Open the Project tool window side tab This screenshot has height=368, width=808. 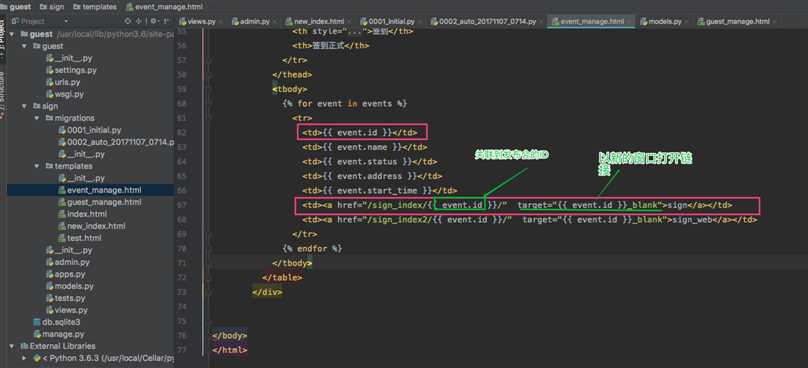[x=3, y=39]
